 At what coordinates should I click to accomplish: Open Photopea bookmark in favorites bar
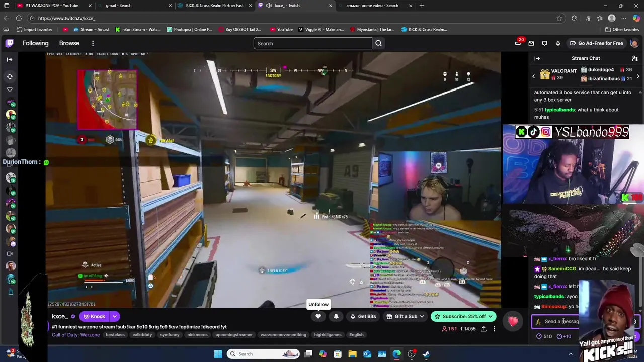click(190, 29)
